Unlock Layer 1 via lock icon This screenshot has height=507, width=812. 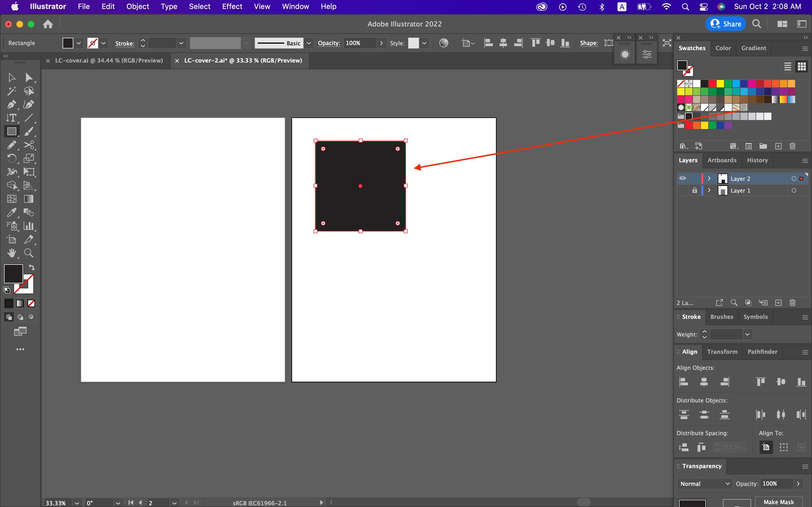tap(694, 190)
